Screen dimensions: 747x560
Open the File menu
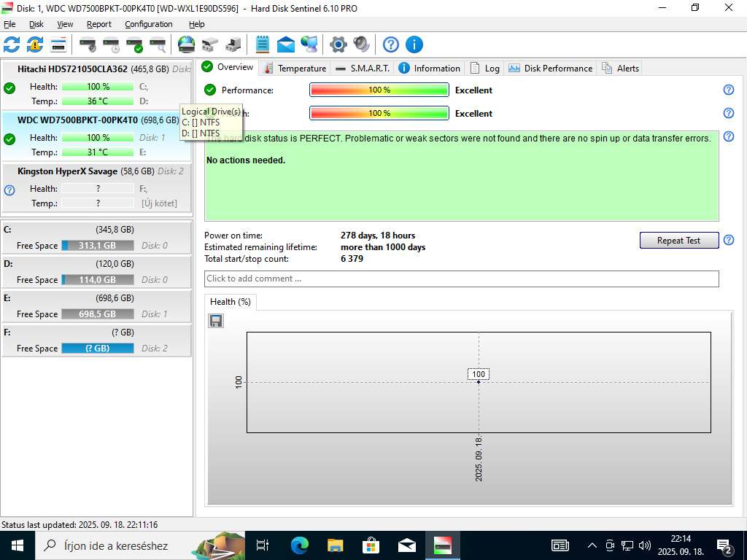tap(9, 24)
